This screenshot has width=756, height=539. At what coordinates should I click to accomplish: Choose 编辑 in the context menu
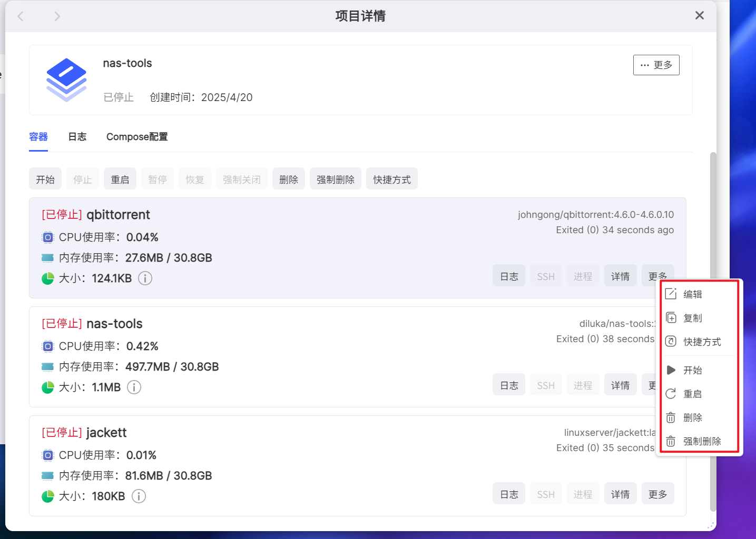coord(700,294)
